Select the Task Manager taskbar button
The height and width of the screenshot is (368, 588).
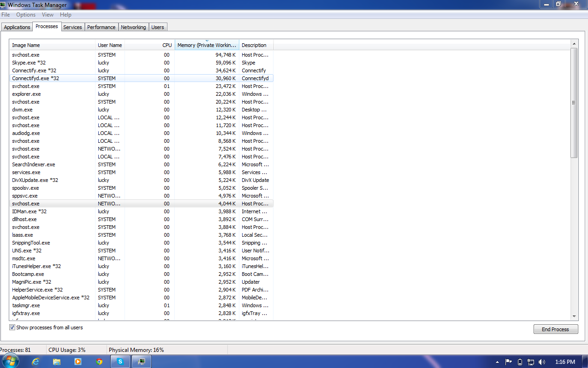(142, 362)
